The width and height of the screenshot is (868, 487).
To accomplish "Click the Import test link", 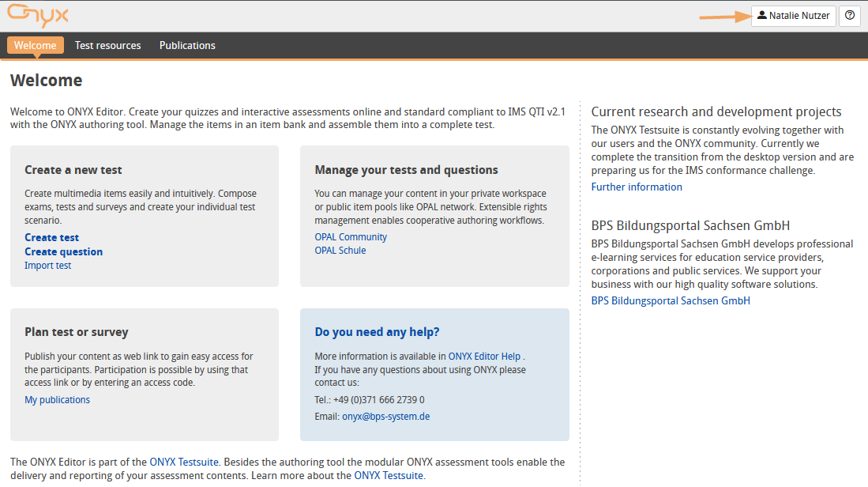I will coord(47,266).
